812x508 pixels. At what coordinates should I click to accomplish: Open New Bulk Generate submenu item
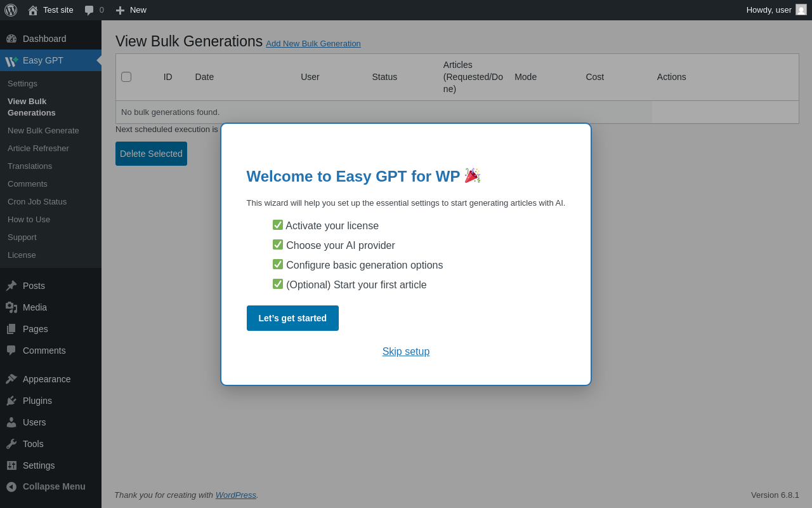click(x=43, y=130)
